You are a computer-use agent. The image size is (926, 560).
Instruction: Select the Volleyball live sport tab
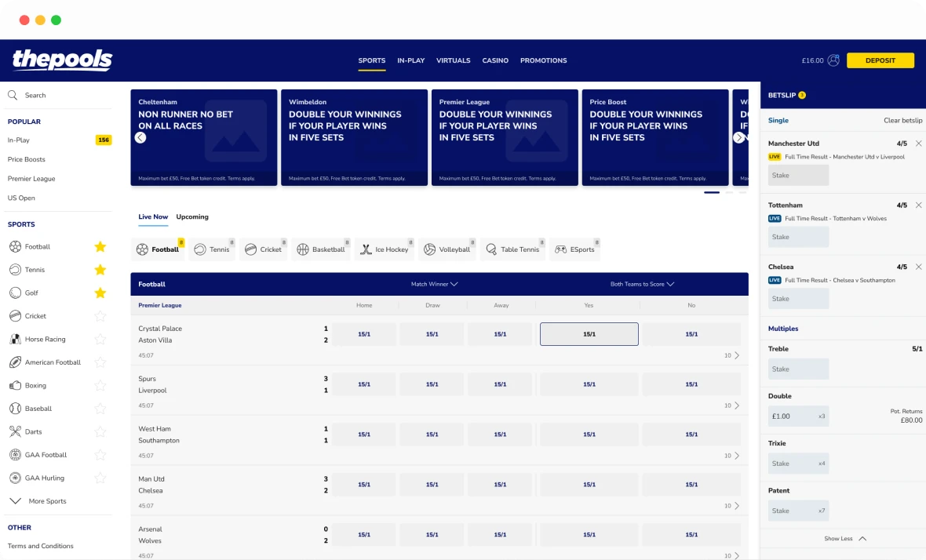[x=447, y=249]
